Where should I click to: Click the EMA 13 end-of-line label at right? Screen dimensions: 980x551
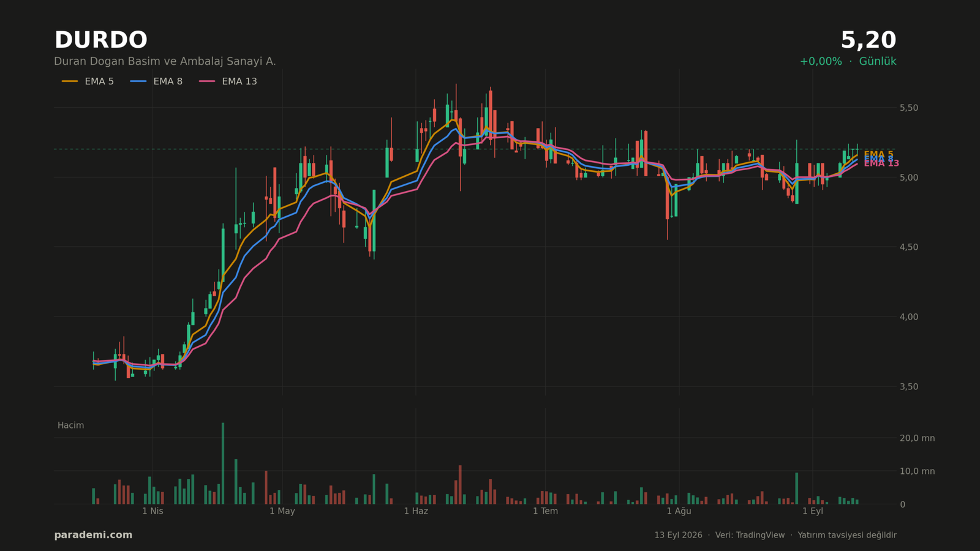[881, 163]
